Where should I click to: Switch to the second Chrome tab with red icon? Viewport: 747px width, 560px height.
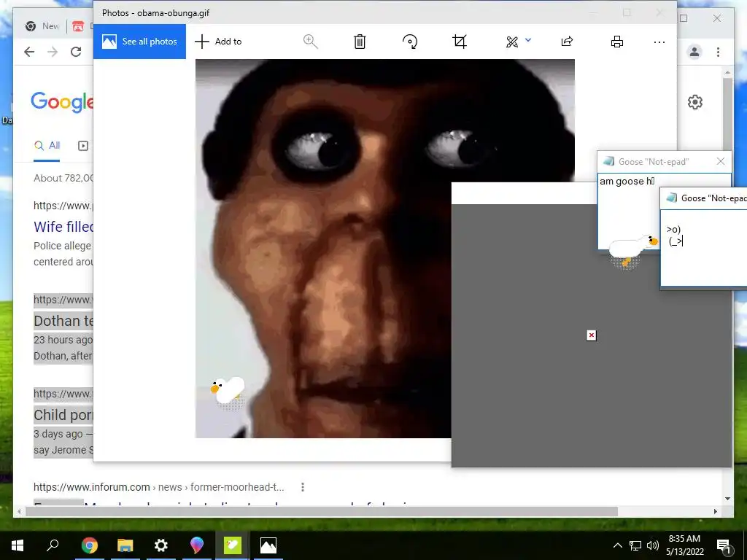81,26
